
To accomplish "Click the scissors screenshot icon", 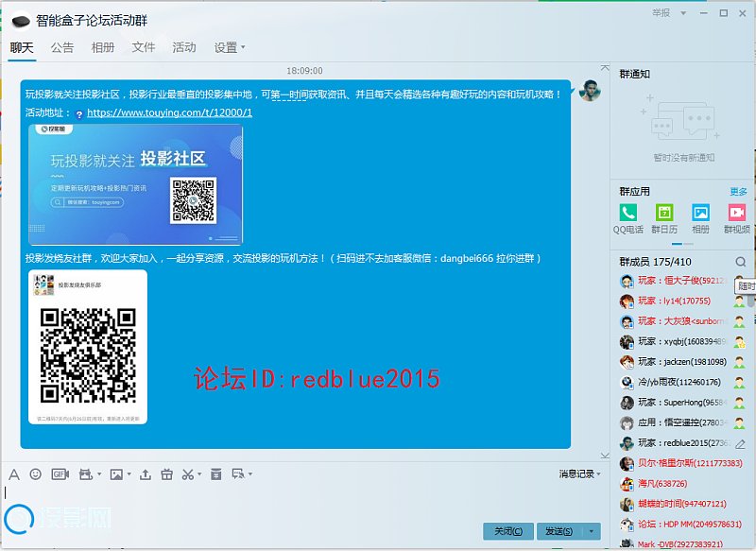I will pyautogui.click(x=187, y=474).
